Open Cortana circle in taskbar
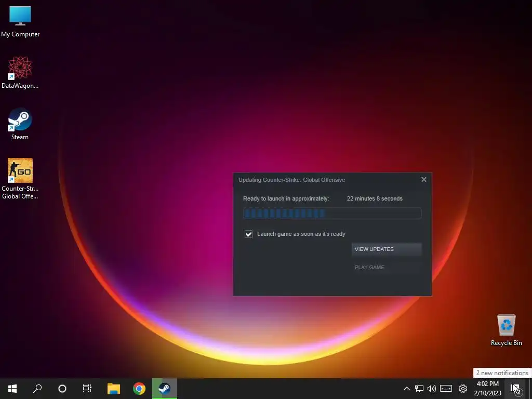This screenshot has height=399, width=532. (62, 389)
